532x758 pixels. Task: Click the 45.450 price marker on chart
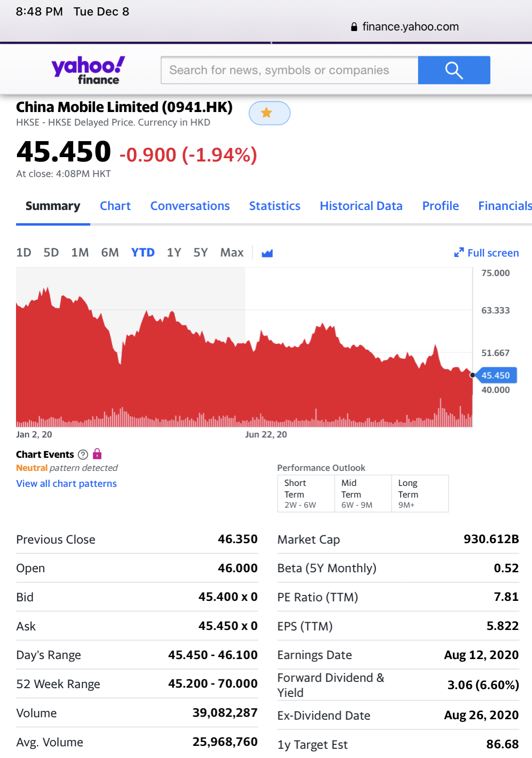(496, 375)
